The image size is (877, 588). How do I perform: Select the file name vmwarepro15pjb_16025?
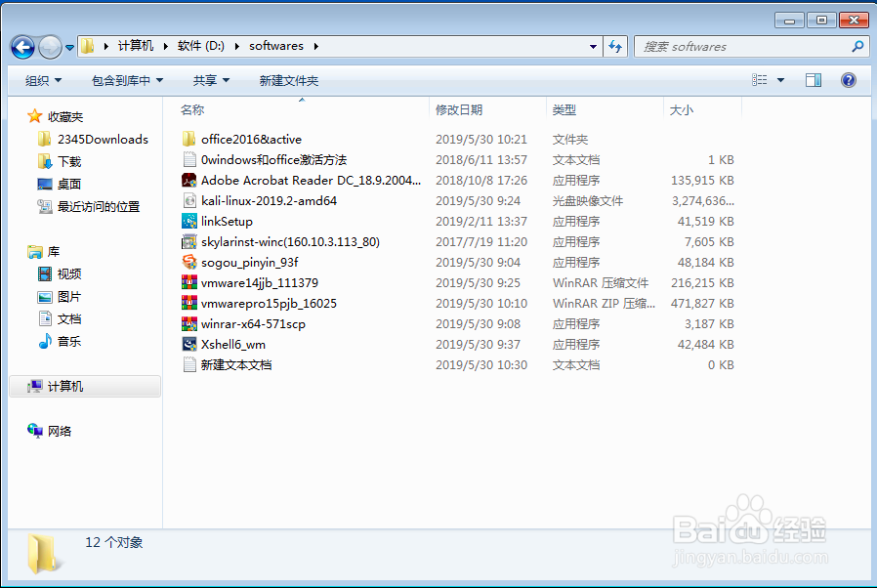point(269,303)
